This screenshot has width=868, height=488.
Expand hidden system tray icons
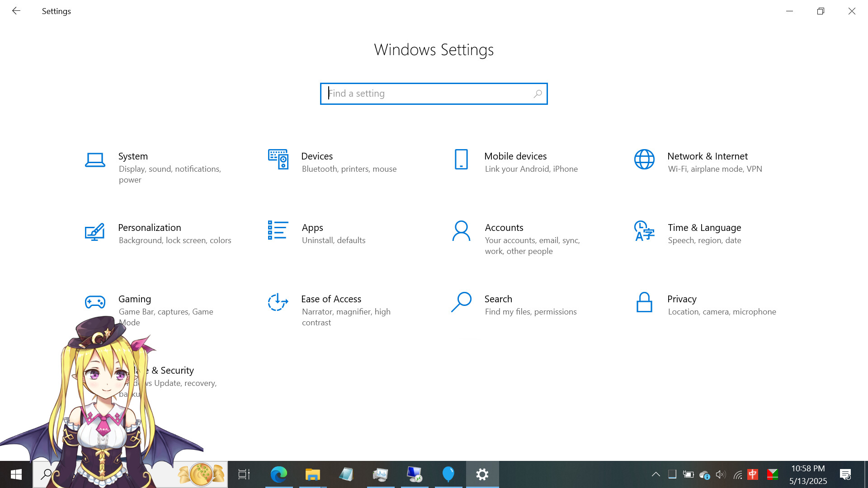pos(656,474)
